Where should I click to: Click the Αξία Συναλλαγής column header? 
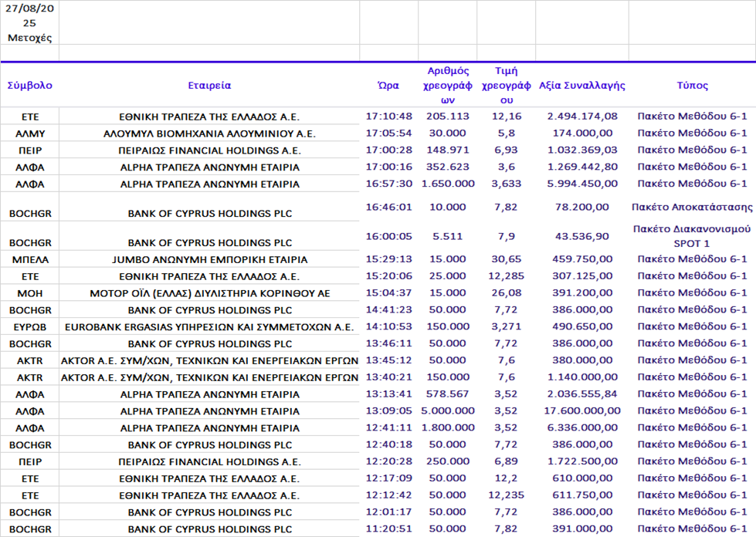(582, 86)
